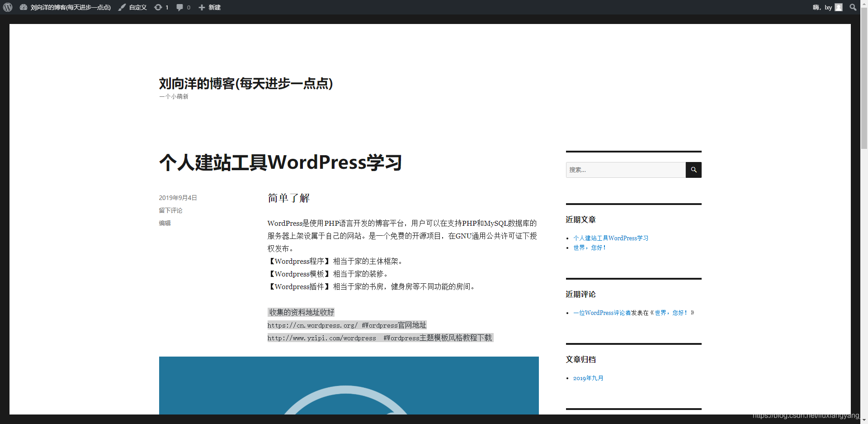Open recent post 个人建站工具WordPress学习 in sidebar

click(611, 238)
